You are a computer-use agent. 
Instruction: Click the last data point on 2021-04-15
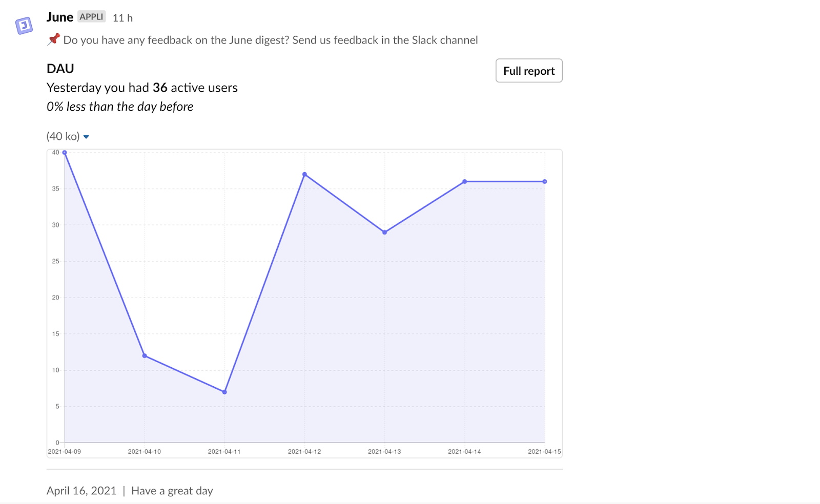(x=544, y=182)
